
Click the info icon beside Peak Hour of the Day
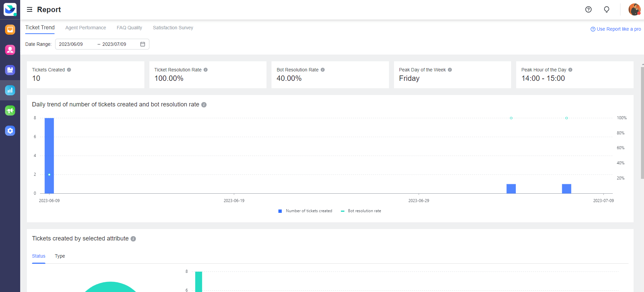tap(570, 70)
